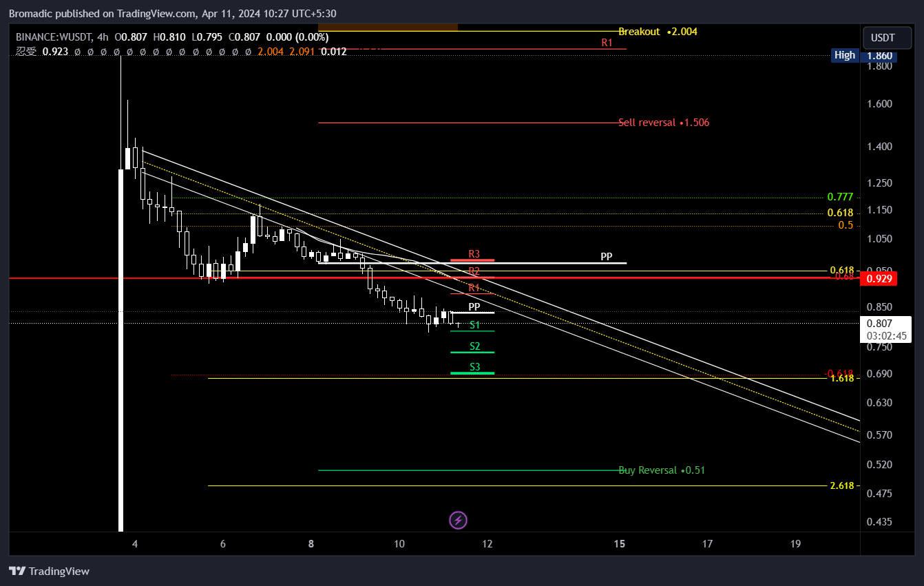Click the R3 pivot label
This screenshot has width=924, height=586.
click(x=474, y=254)
